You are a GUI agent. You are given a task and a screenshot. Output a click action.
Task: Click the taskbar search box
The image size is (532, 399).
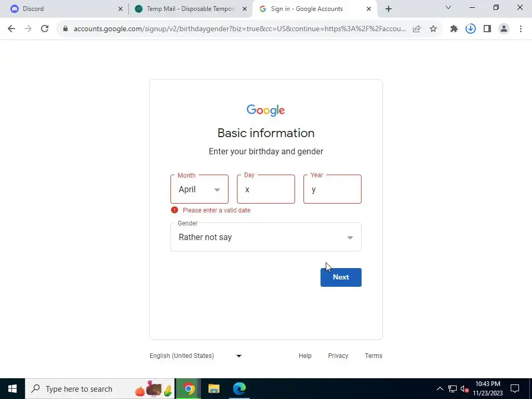point(100,389)
